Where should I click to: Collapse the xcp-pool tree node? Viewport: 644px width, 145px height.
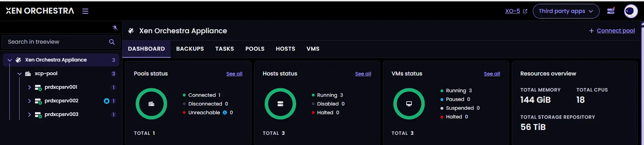click(x=20, y=74)
